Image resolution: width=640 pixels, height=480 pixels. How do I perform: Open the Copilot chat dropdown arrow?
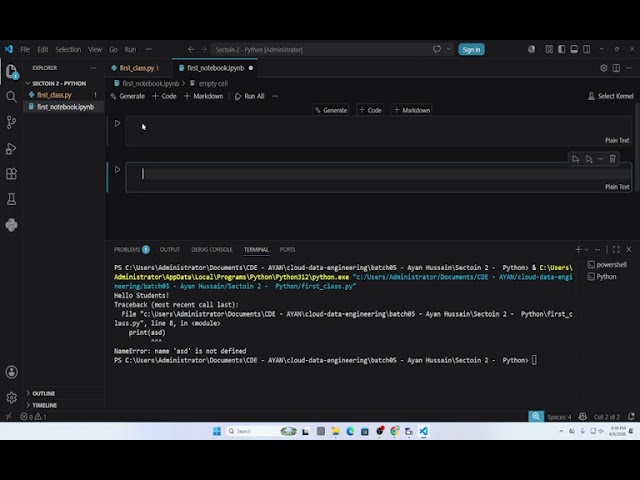(449, 49)
